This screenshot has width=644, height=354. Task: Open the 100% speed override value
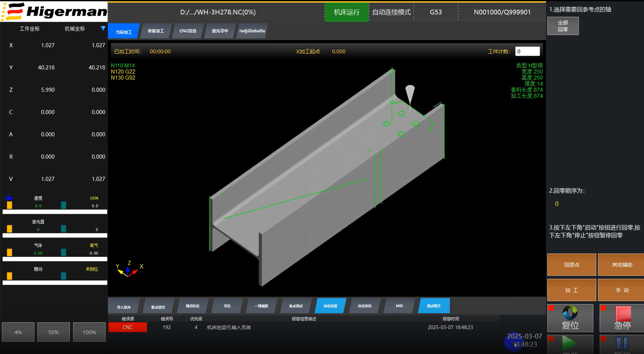pos(94,198)
